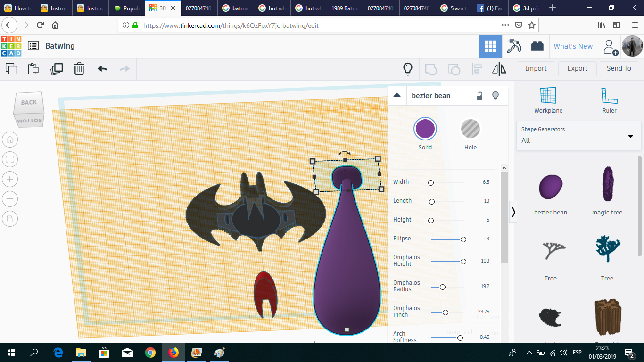Click the invite people icon
644x362 pixels.
610,46
